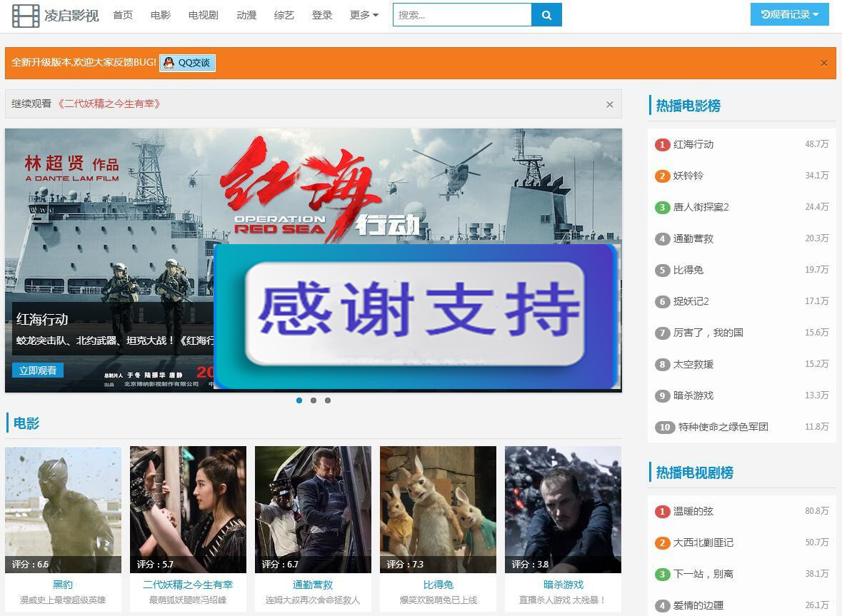This screenshot has height=616, width=842.
Task: Click 通勤营救 title link under poster
Action: pyautogui.click(x=313, y=585)
